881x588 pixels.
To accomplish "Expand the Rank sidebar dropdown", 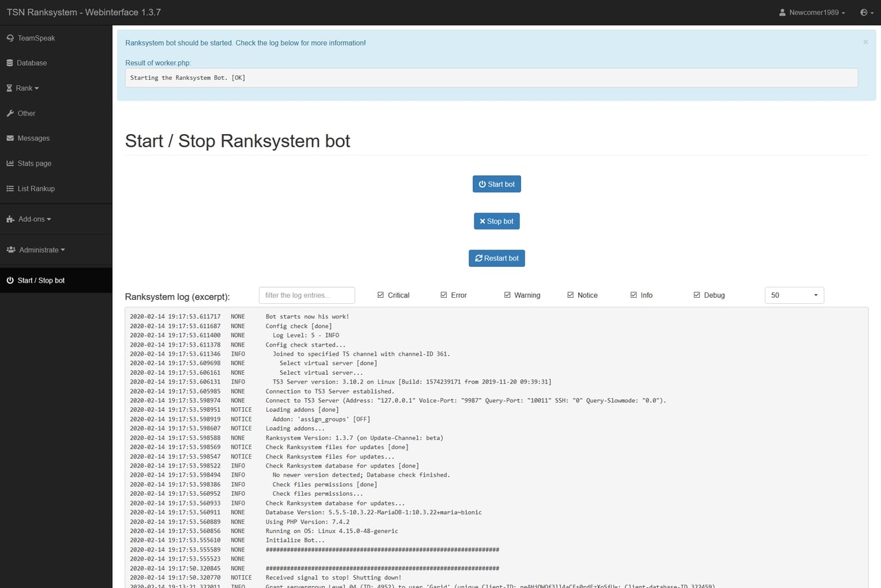I will click(x=25, y=88).
